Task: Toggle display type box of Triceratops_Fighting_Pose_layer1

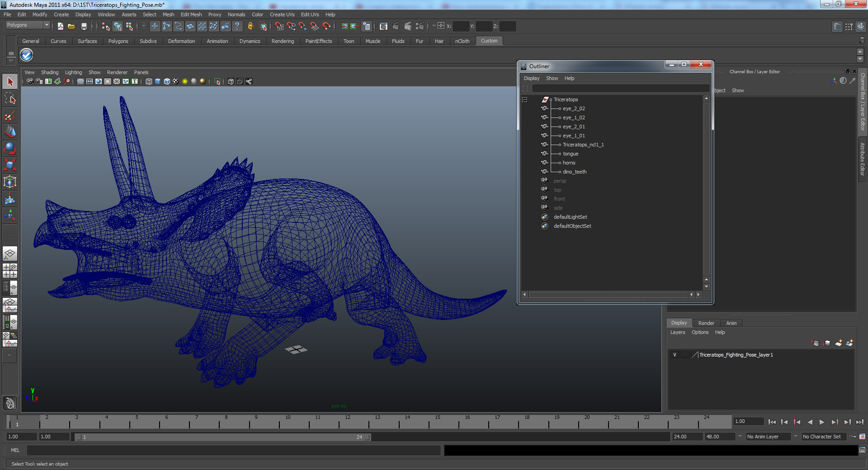Action: pyautogui.click(x=685, y=355)
